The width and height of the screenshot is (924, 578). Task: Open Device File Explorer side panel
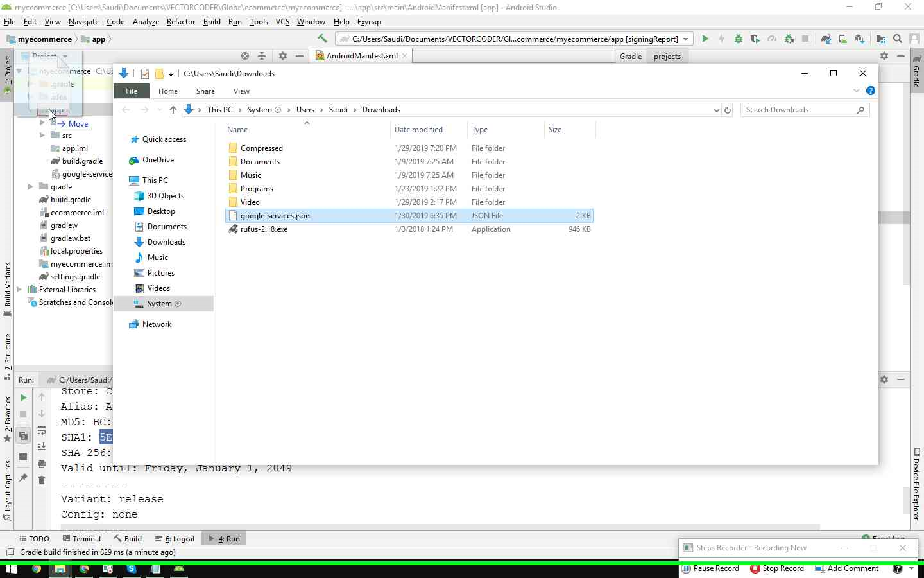916,483
